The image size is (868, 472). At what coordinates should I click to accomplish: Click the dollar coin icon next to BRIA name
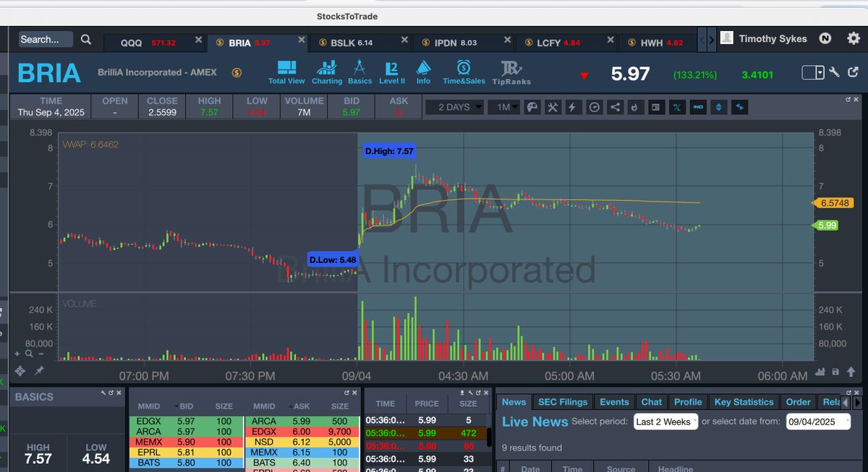pos(237,72)
